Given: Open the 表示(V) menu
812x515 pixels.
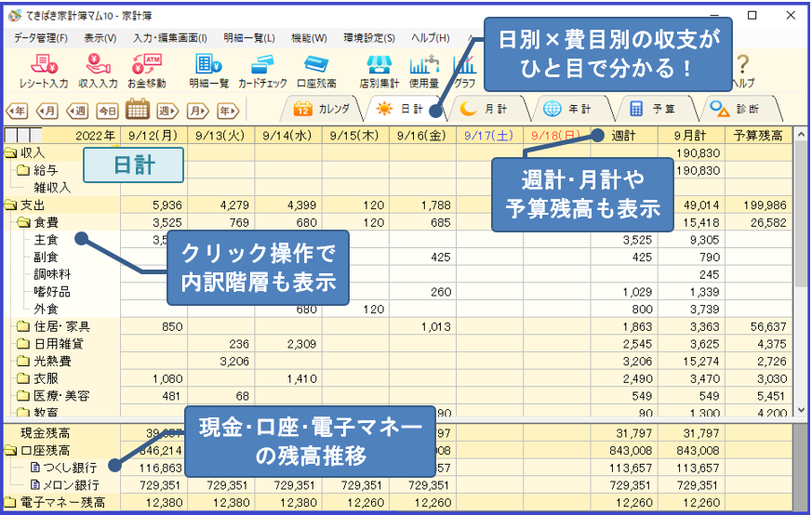Looking at the screenshot, I should [x=100, y=38].
